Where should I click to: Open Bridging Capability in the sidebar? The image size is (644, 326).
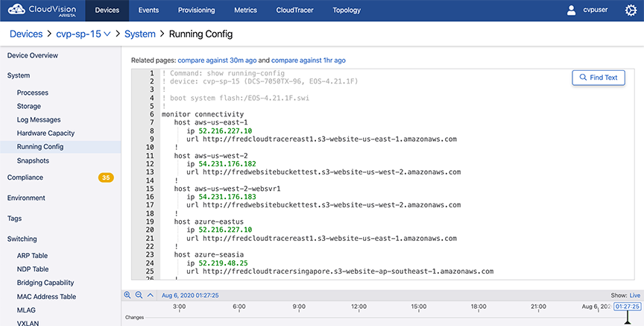point(45,283)
